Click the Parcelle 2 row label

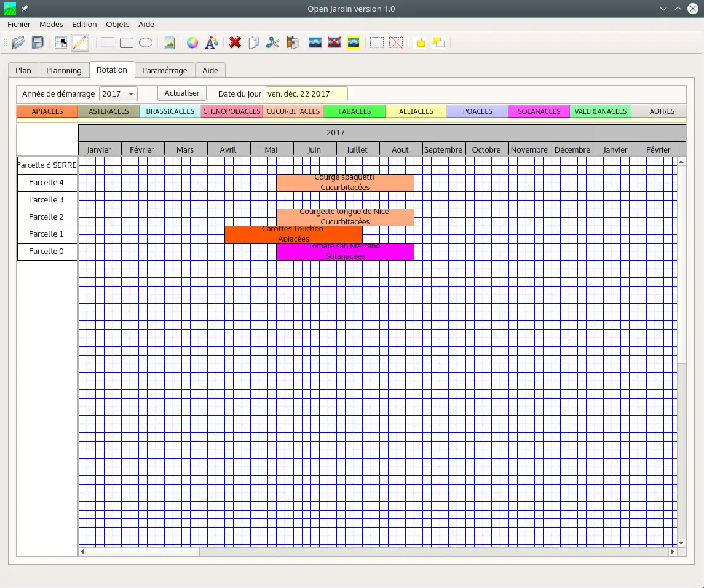coord(47,217)
